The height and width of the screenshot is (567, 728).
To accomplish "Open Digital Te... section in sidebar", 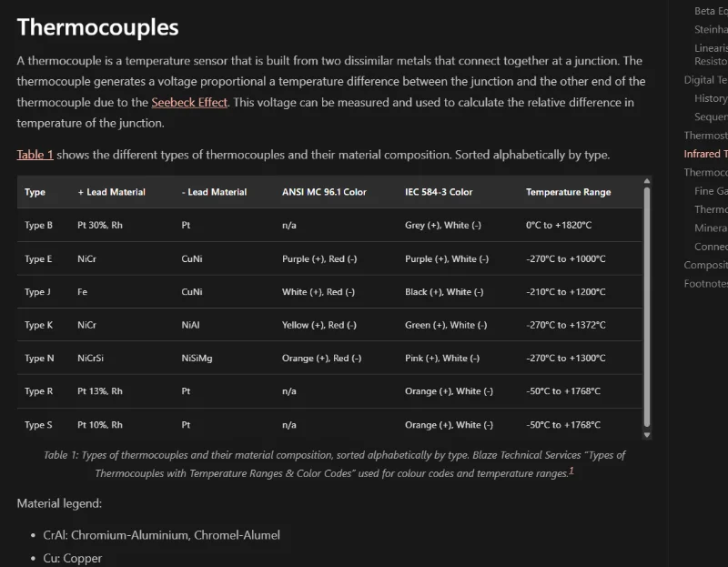I will 706,80.
